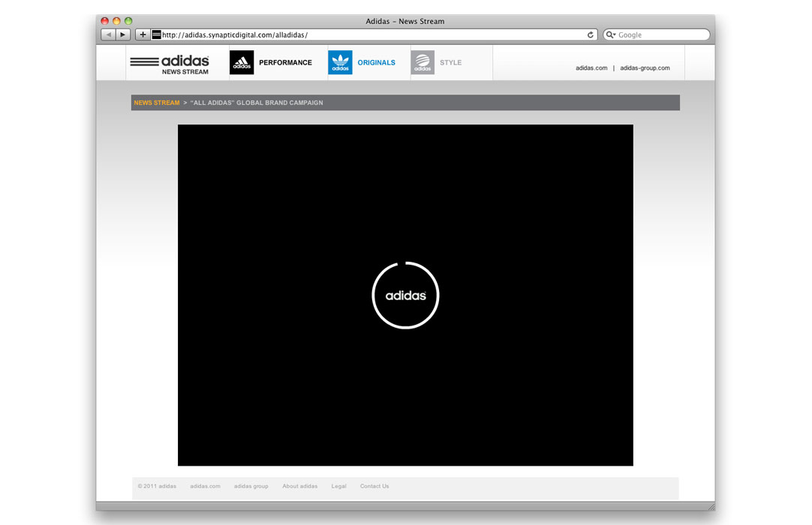Open the search magnifier dropdown in Google field

611,34
